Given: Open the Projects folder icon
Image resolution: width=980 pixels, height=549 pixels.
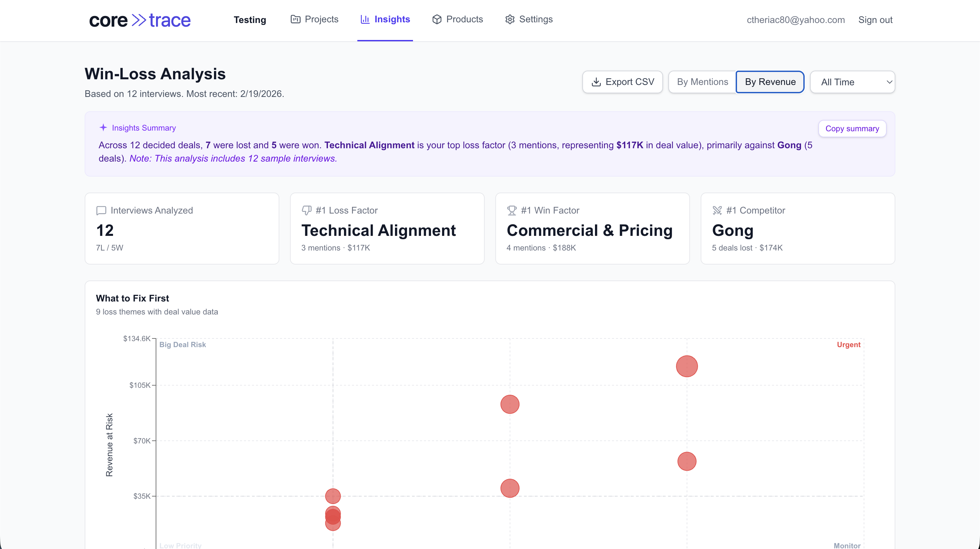Looking at the screenshot, I should [295, 19].
